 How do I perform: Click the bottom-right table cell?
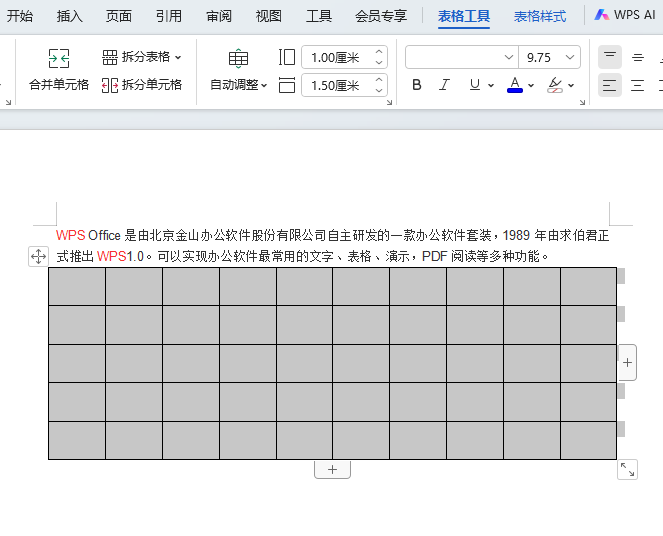pyautogui.click(x=589, y=440)
